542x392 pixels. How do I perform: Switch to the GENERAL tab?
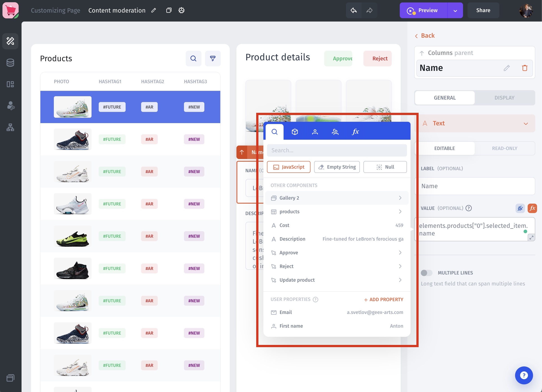coord(444,98)
